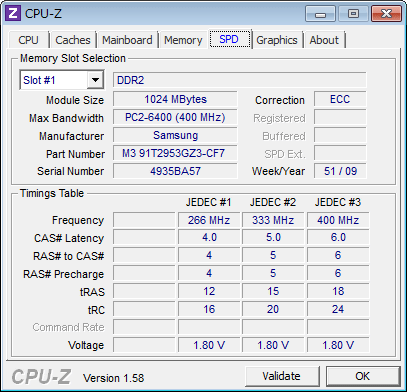Image resolution: width=407 pixels, height=392 pixels.
Task: Click the RAS# Precharge label
Action: (63, 274)
